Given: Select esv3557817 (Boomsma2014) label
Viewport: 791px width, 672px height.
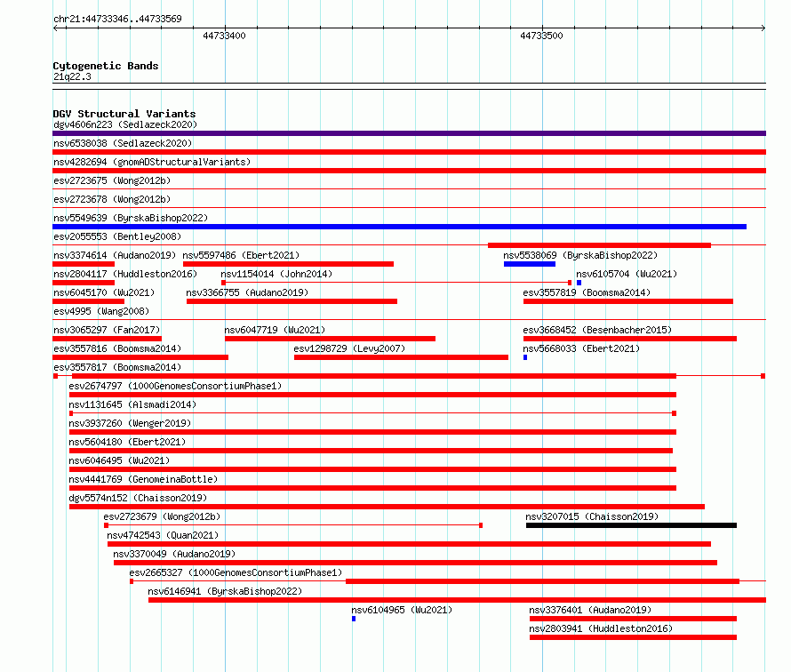Looking at the screenshot, I should pyautogui.click(x=117, y=367).
